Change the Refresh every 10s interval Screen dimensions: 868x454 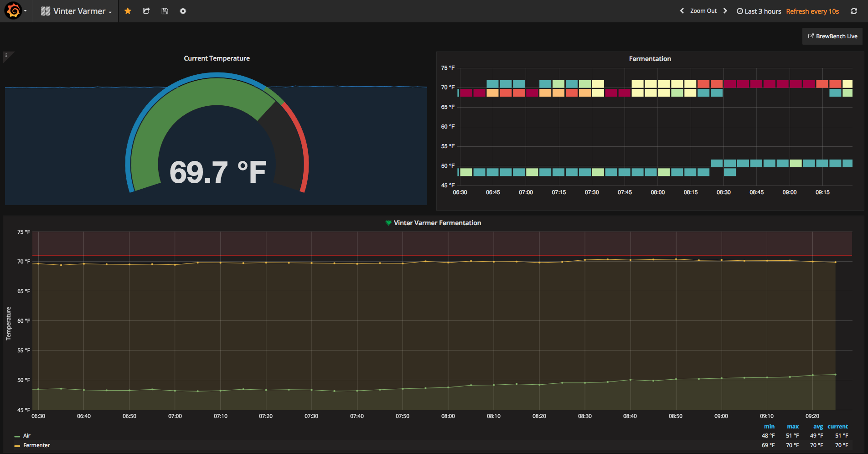point(812,10)
